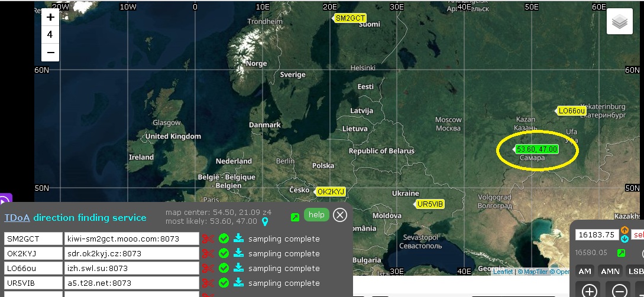This screenshot has height=297, width=644.
Task: Toggle green checkmark for LO66ou row
Action: (224, 268)
